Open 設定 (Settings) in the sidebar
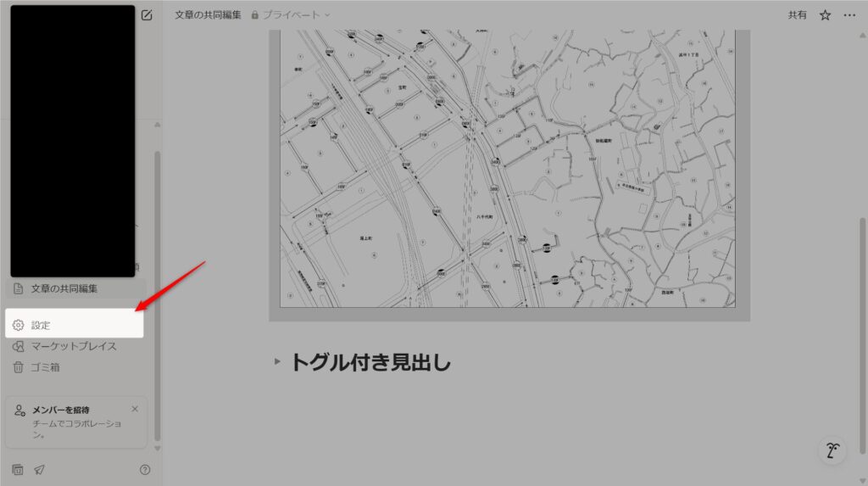The width and height of the screenshot is (868, 486). click(x=42, y=325)
